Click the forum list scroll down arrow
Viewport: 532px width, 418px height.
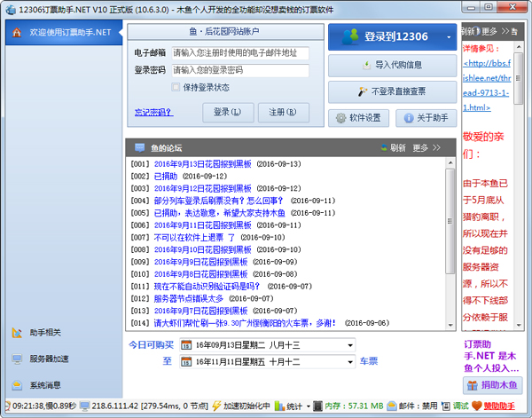(450, 326)
